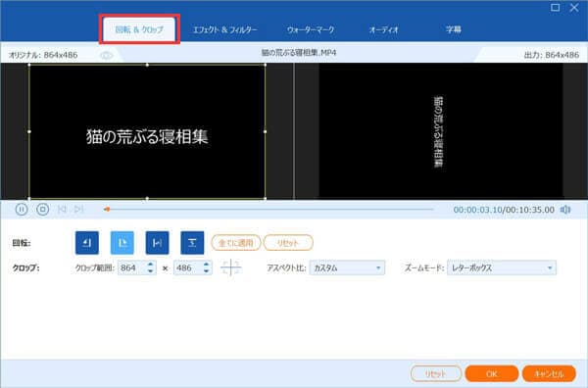The image size is (588, 388).
Task: Go to next frame
Action: click(x=78, y=209)
